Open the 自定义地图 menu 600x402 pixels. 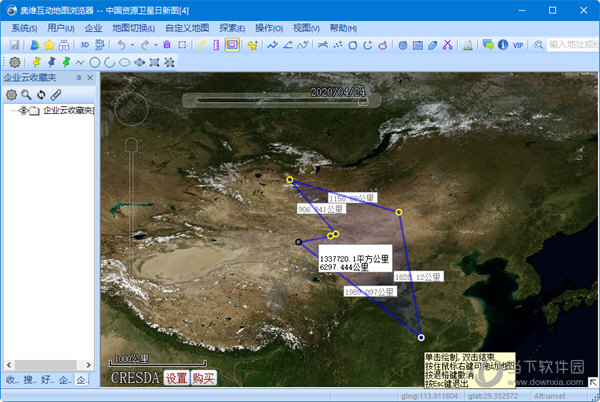pos(187,28)
